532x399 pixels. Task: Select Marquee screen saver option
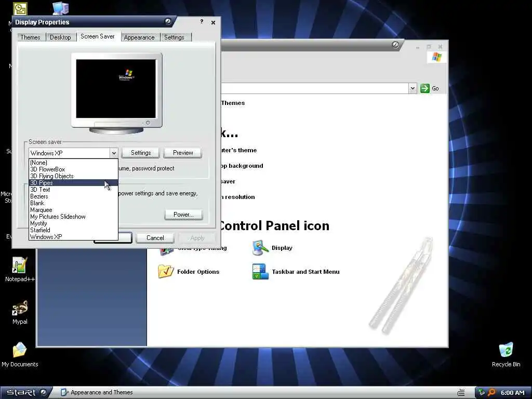pos(73,210)
